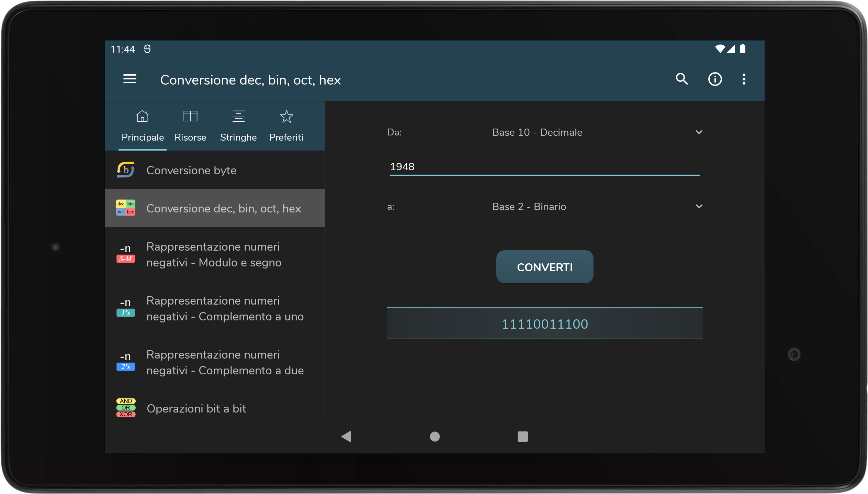Open Complemento a uno representation item
This screenshot has width=868, height=494.
[x=215, y=308]
